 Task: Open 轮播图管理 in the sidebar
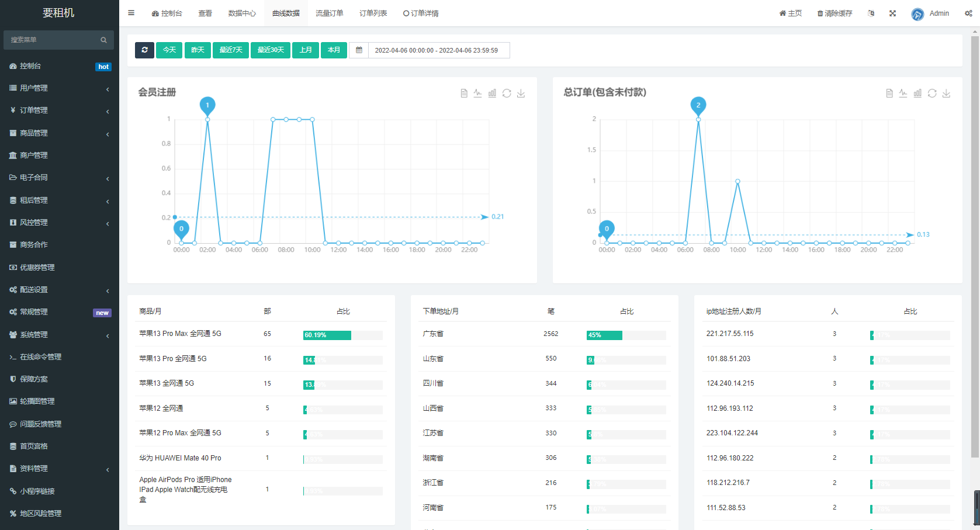[60, 401]
